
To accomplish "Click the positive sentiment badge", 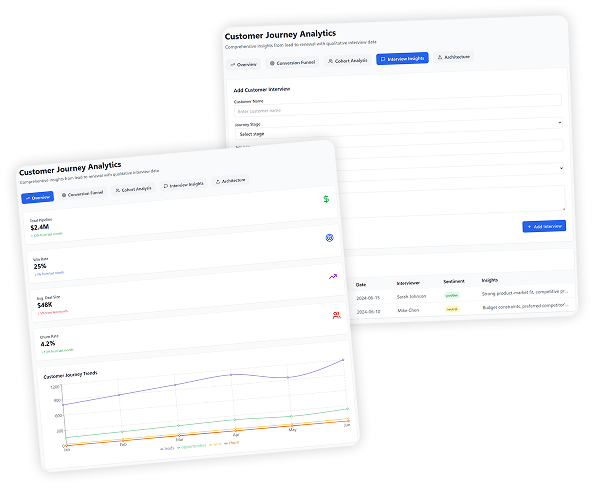I will click(452, 295).
